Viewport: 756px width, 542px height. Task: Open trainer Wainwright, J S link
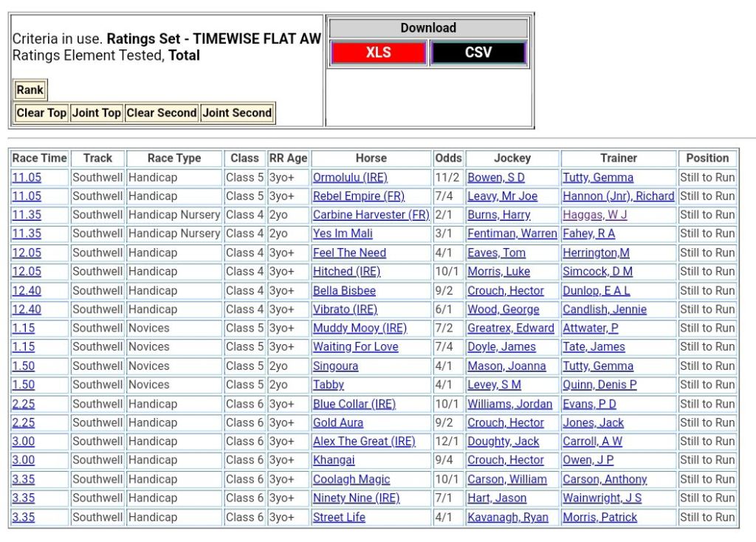[x=602, y=498]
